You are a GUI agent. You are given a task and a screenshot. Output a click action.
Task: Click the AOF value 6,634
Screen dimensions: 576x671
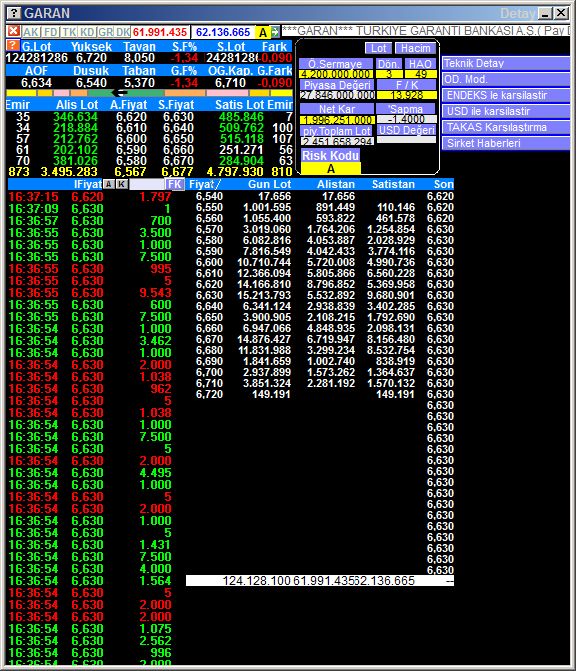click(36, 83)
